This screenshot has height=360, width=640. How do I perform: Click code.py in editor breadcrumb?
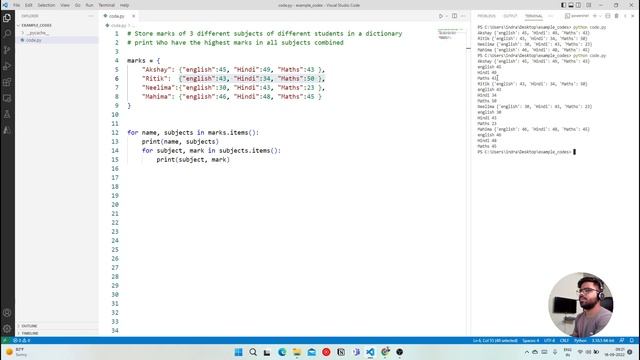118,25
